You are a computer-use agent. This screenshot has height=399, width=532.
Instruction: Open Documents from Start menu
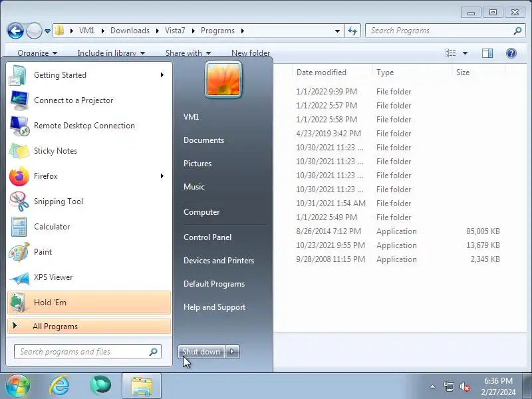pos(203,140)
